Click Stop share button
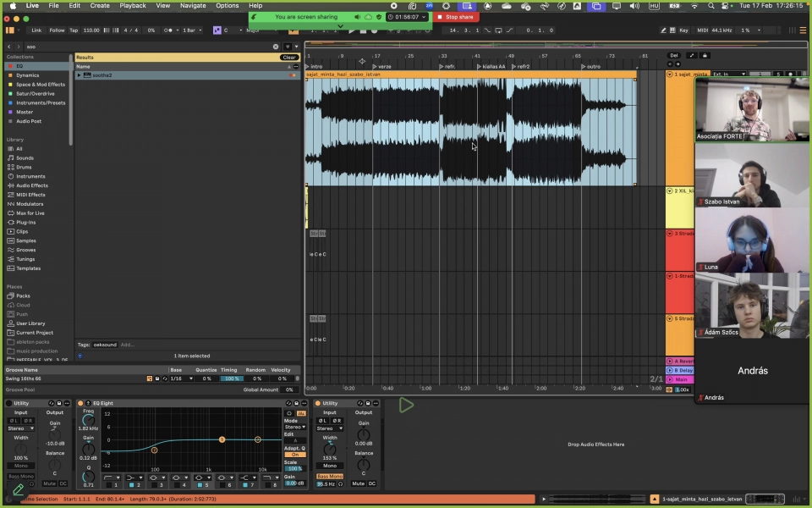 (x=457, y=17)
